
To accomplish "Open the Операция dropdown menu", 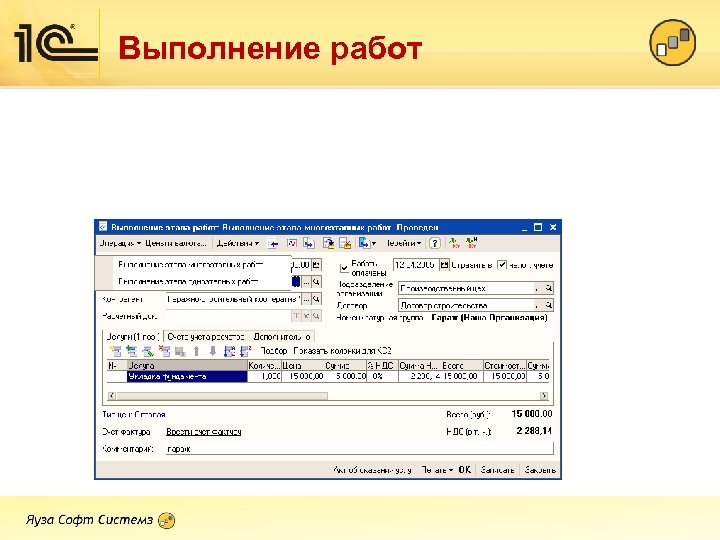I will pos(120,243).
